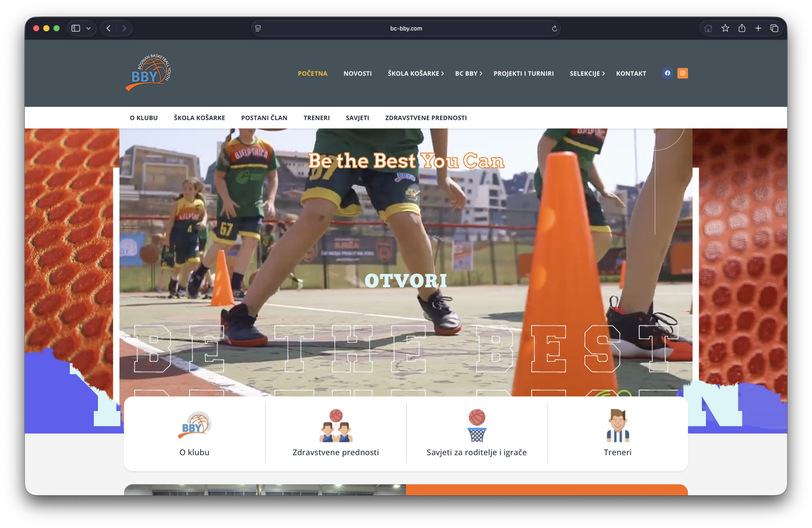Screen dimensions: 812x528
Task: Toggle the Safari sidebar
Action: pos(76,28)
